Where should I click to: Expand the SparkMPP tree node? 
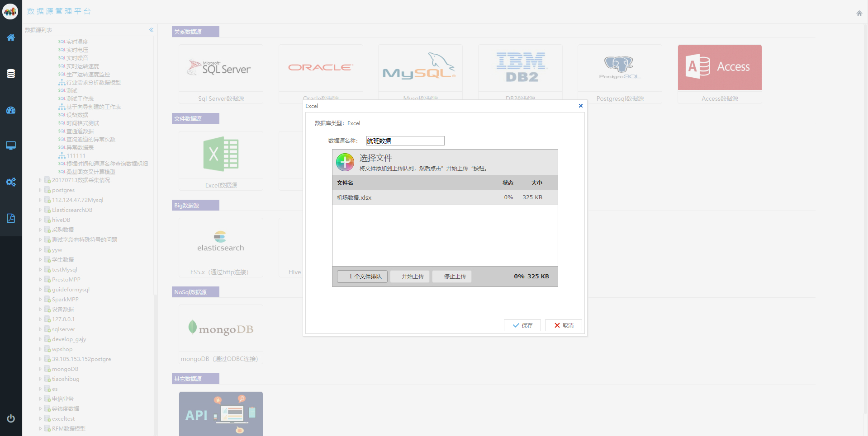40,300
